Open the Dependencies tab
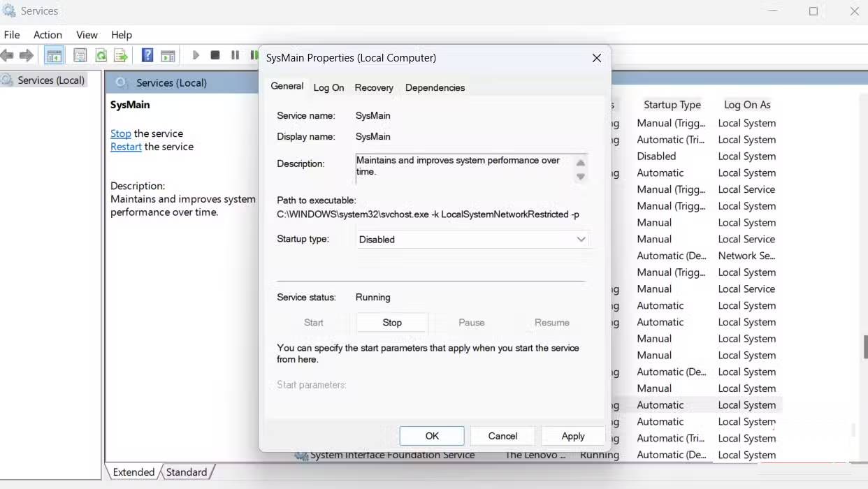Viewport: 868px width, 489px height. click(x=435, y=87)
